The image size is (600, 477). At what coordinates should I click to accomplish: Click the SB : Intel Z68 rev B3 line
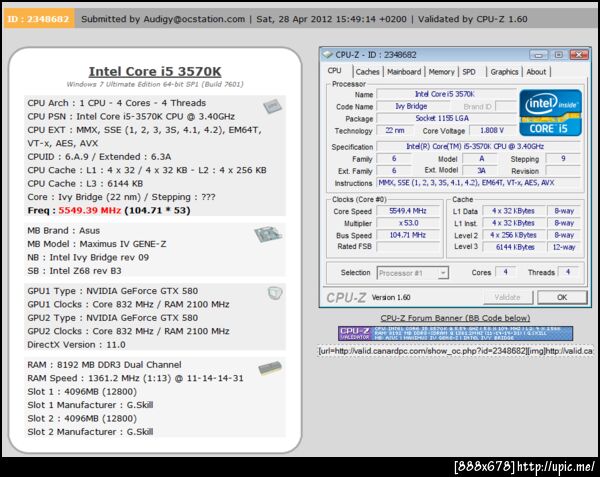pyautogui.click(x=74, y=271)
